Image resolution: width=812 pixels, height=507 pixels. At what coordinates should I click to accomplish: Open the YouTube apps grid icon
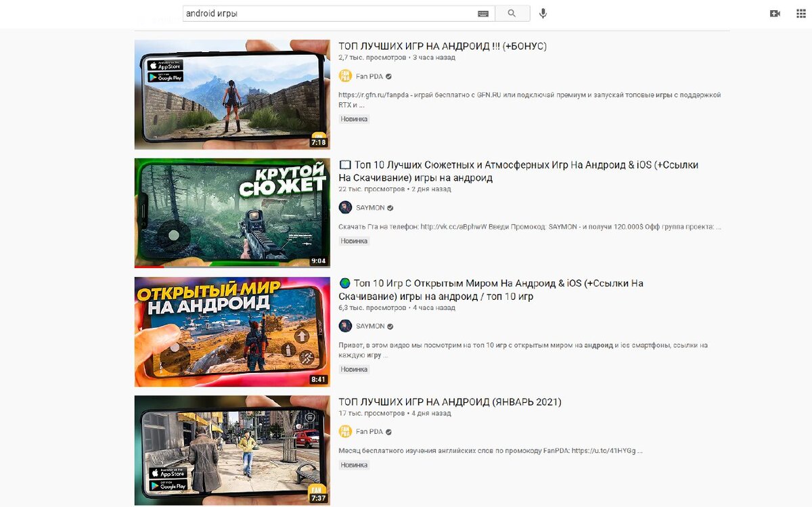(801, 14)
